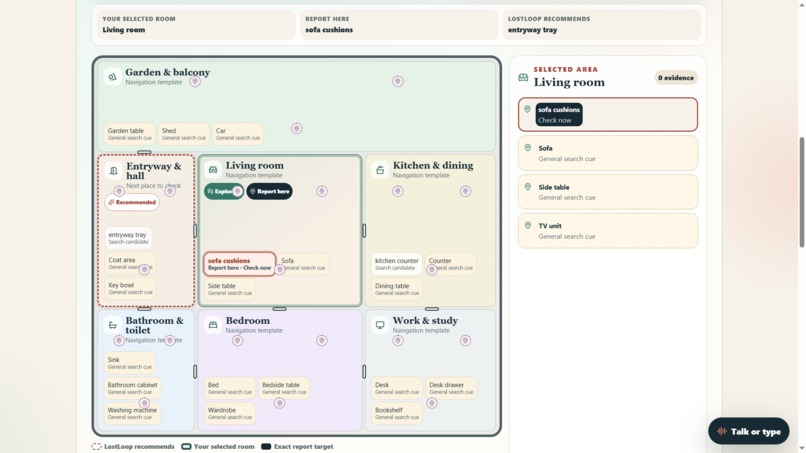The width and height of the screenshot is (806, 453).
Task: Select the Bedside table cue
Action: [x=284, y=388]
